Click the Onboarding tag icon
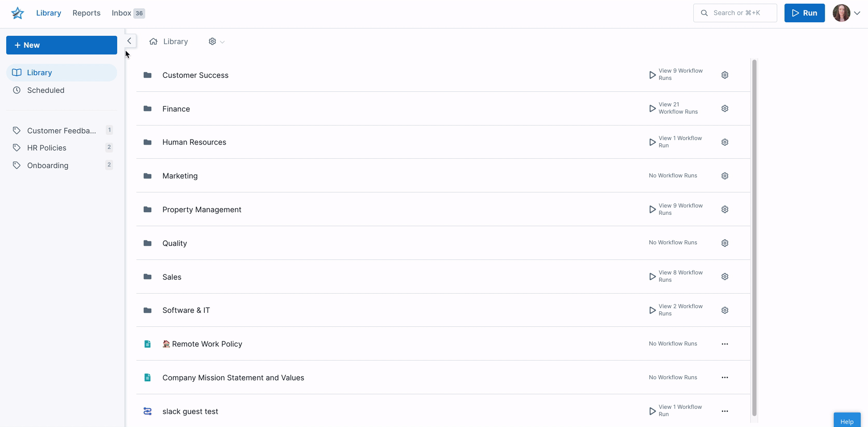This screenshot has width=868, height=427. point(17,166)
